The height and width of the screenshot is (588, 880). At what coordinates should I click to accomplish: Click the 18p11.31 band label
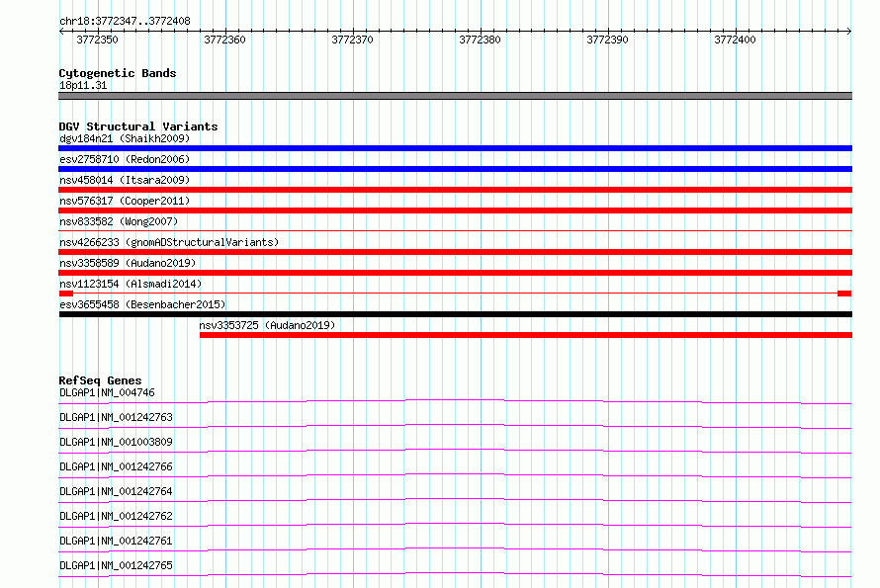point(83,85)
